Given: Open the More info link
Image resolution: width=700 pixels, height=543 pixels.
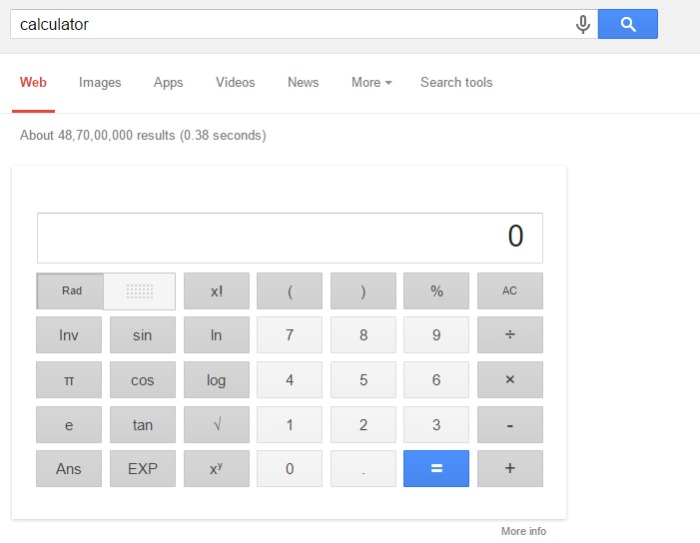Looking at the screenshot, I should (x=524, y=531).
